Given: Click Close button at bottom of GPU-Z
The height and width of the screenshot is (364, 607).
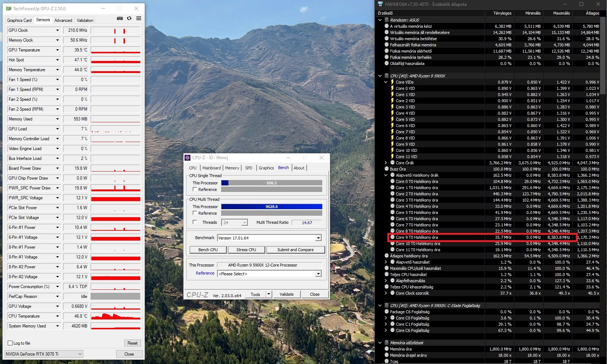Looking at the screenshot, I should pyautogui.click(x=129, y=354).
